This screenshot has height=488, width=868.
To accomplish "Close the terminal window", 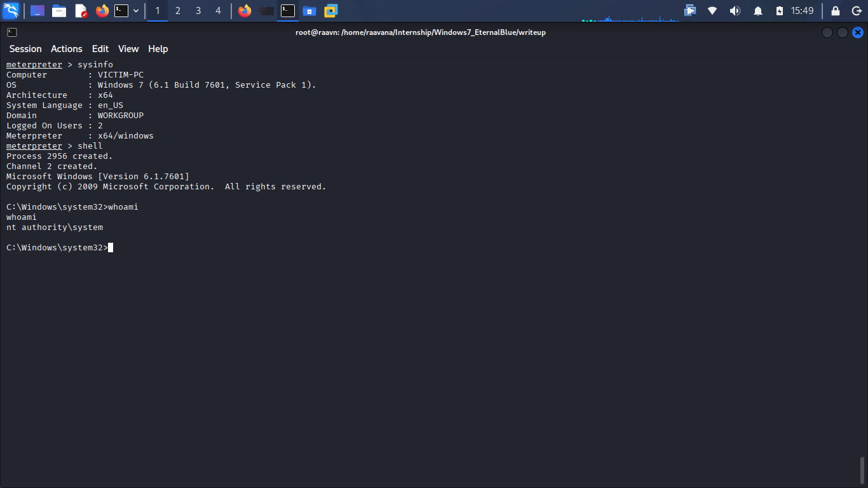I will tap(858, 32).
